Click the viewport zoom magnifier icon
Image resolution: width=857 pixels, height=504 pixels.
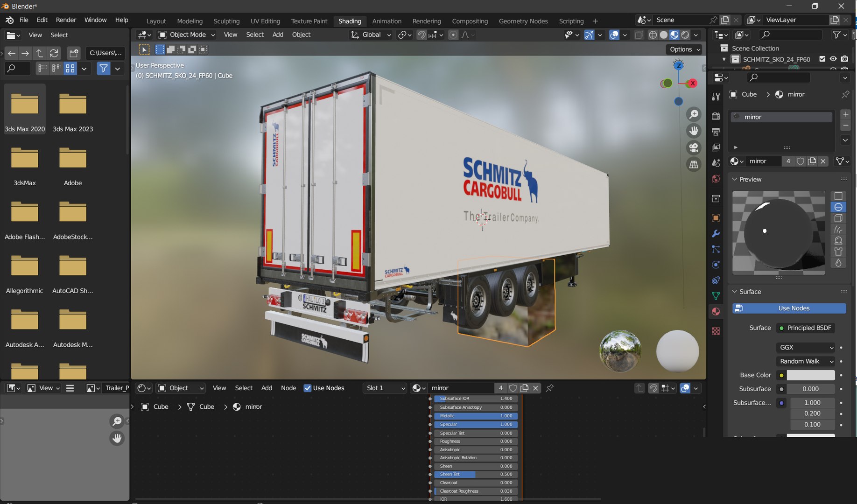click(694, 114)
